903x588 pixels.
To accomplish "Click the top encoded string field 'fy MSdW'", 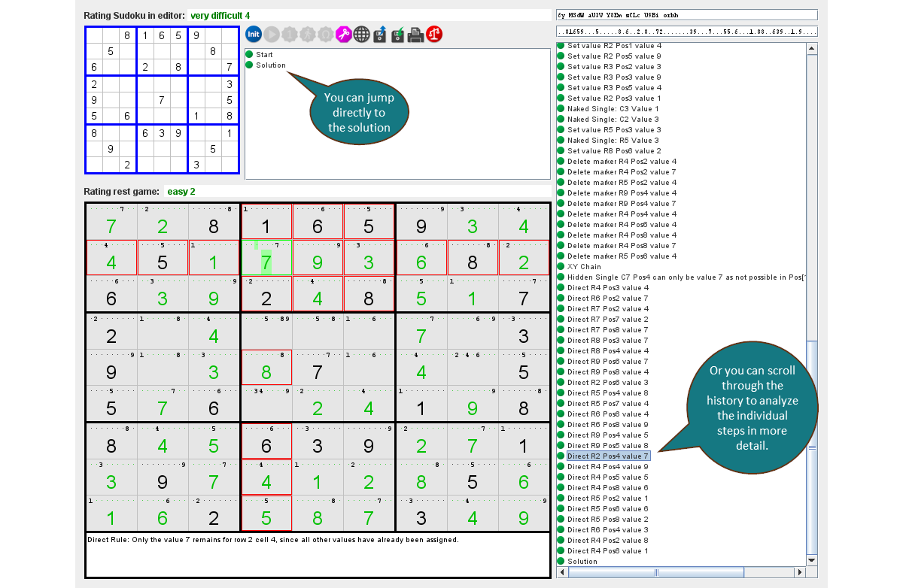I will (x=687, y=14).
